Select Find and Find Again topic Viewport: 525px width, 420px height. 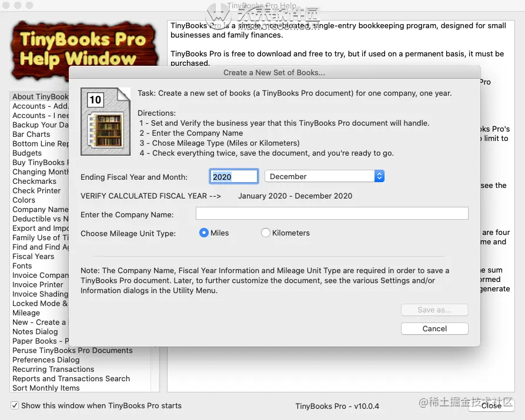point(40,247)
